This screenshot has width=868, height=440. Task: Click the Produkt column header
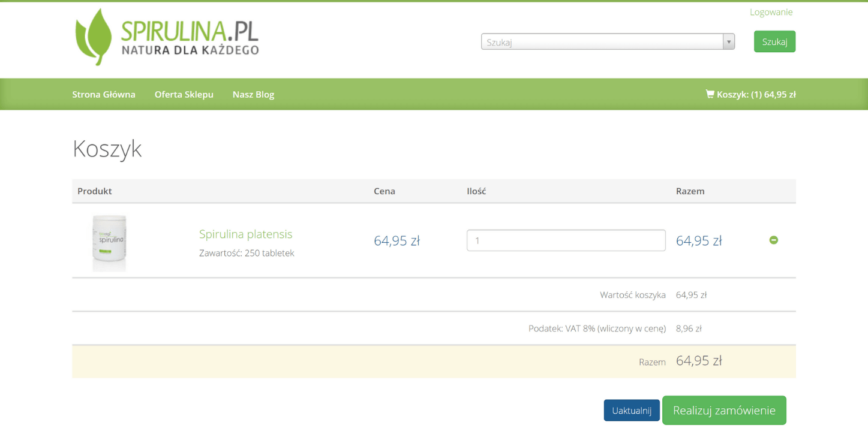95,191
